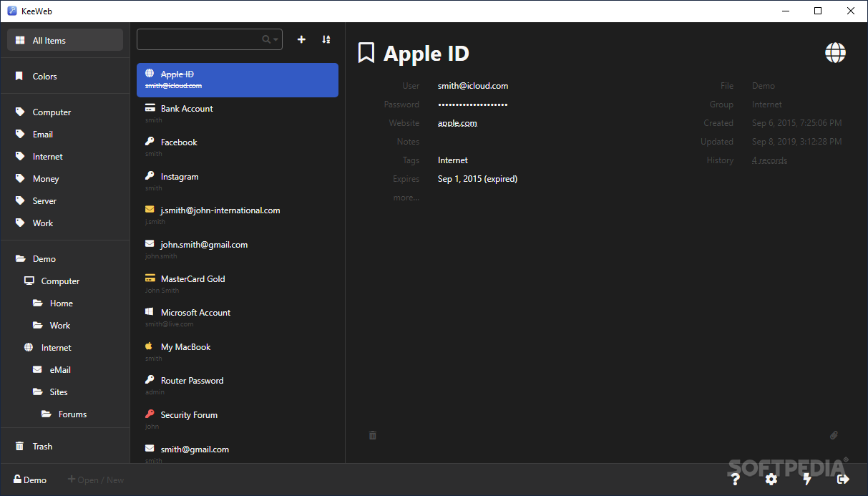This screenshot has width=868, height=496.
Task: Open the search options dropdown arrow
Action: [x=275, y=40]
